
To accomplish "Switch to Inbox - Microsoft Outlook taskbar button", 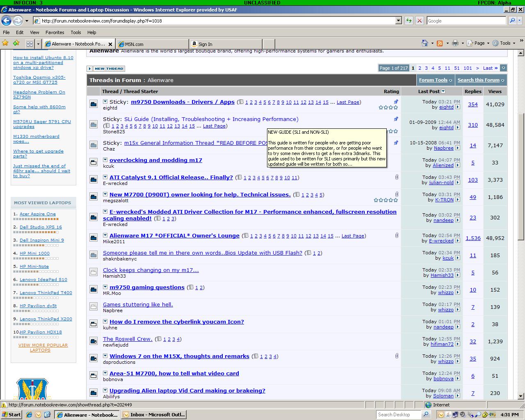I will click(x=154, y=415).
